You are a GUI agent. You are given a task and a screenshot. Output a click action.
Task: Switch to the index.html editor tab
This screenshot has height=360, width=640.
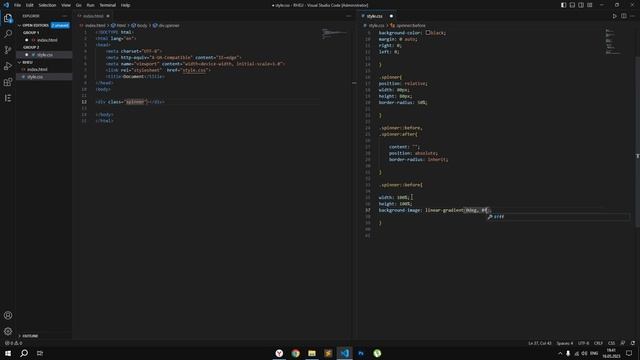93,16
